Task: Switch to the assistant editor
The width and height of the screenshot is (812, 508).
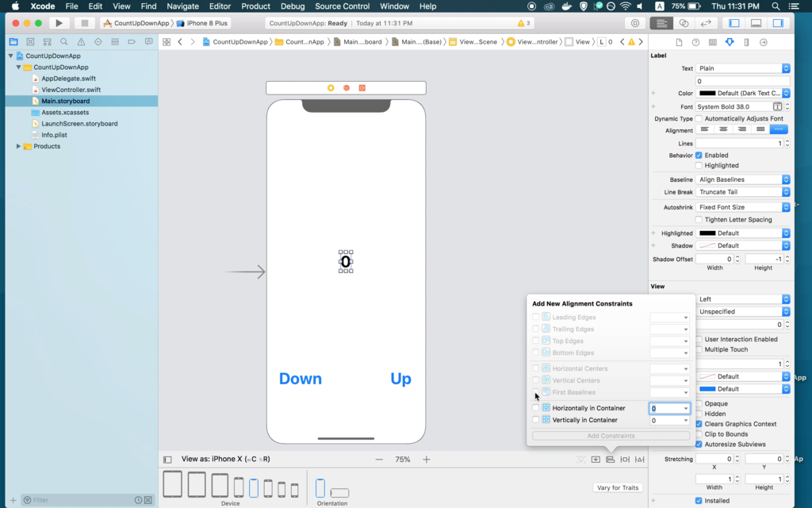Action: click(684, 23)
